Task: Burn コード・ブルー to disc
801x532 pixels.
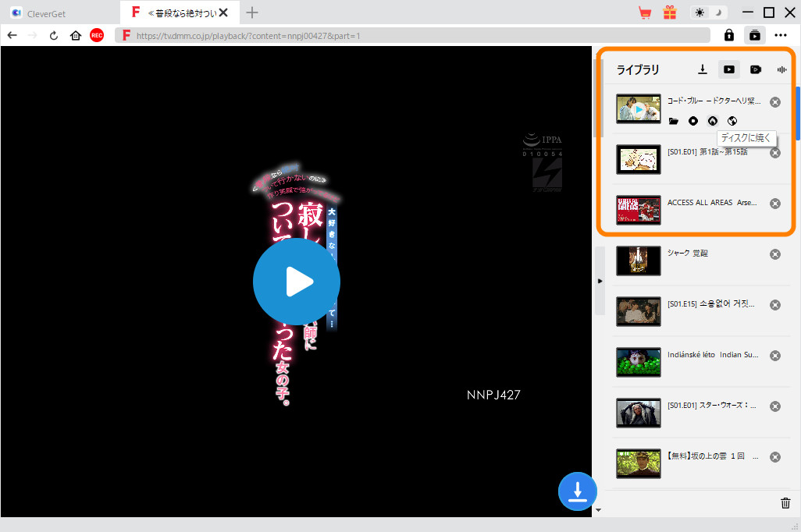Action: 713,121
